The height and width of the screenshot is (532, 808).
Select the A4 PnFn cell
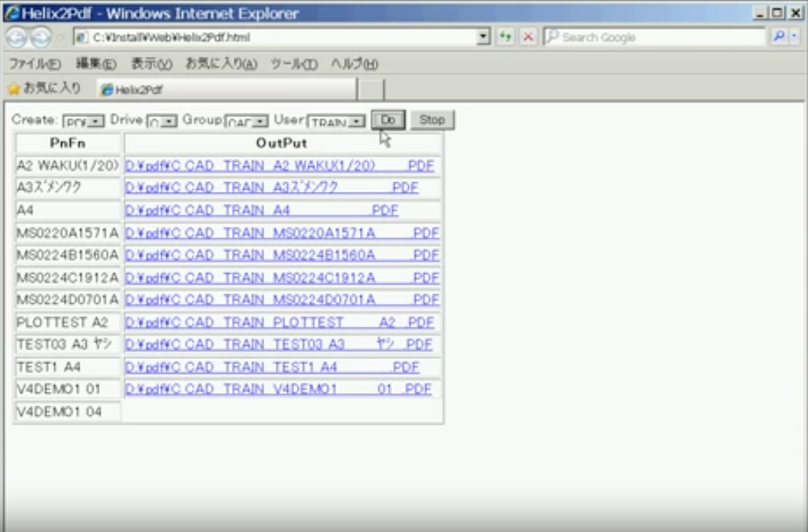point(68,210)
